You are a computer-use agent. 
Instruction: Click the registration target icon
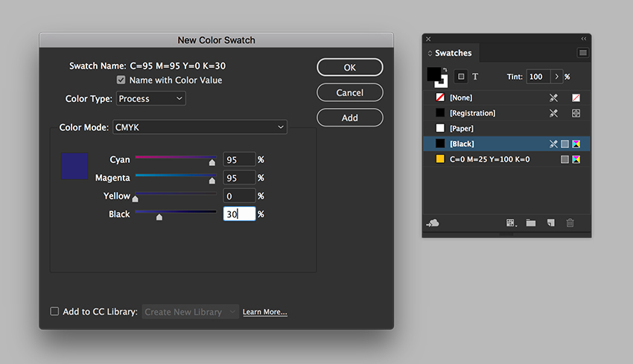(x=576, y=113)
